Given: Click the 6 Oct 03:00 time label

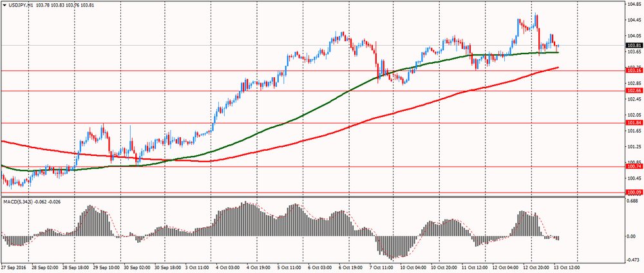Looking at the screenshot, I should 321,267.
